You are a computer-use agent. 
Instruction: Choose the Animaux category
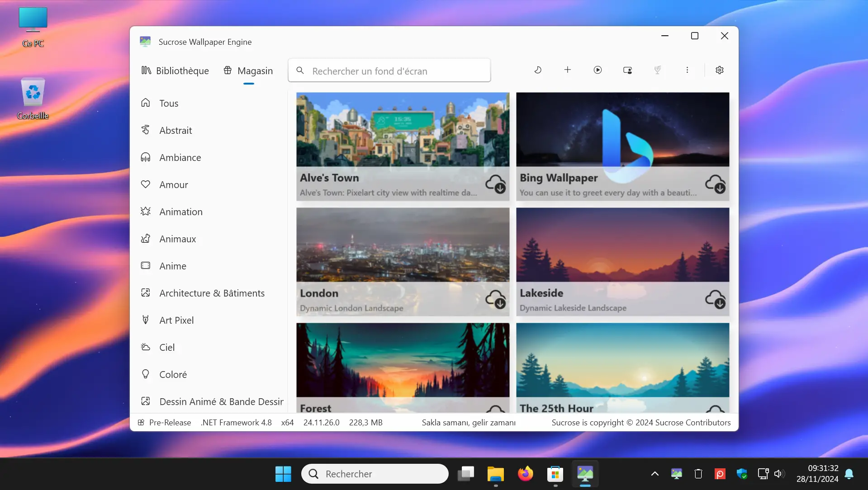point(209,239)
